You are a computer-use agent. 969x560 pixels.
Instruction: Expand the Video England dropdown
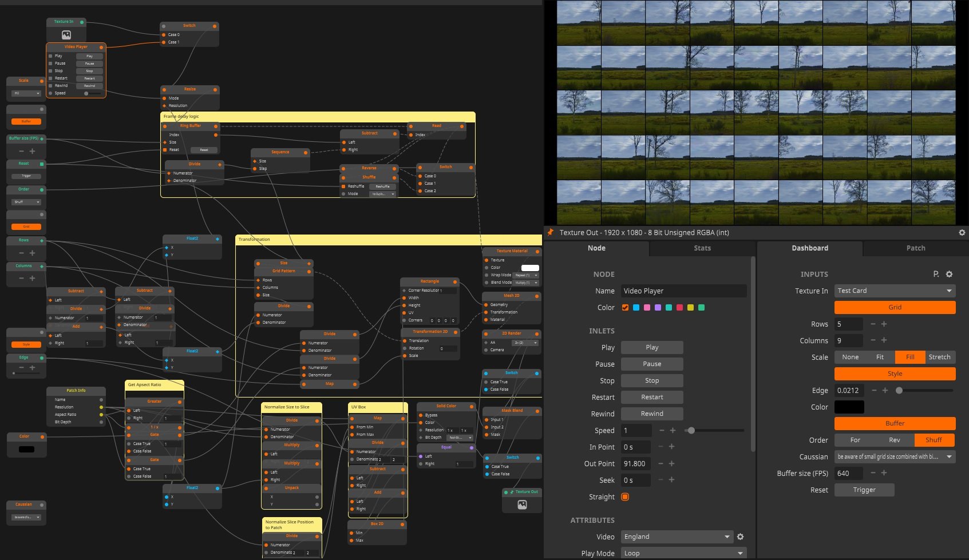(677, 537)
